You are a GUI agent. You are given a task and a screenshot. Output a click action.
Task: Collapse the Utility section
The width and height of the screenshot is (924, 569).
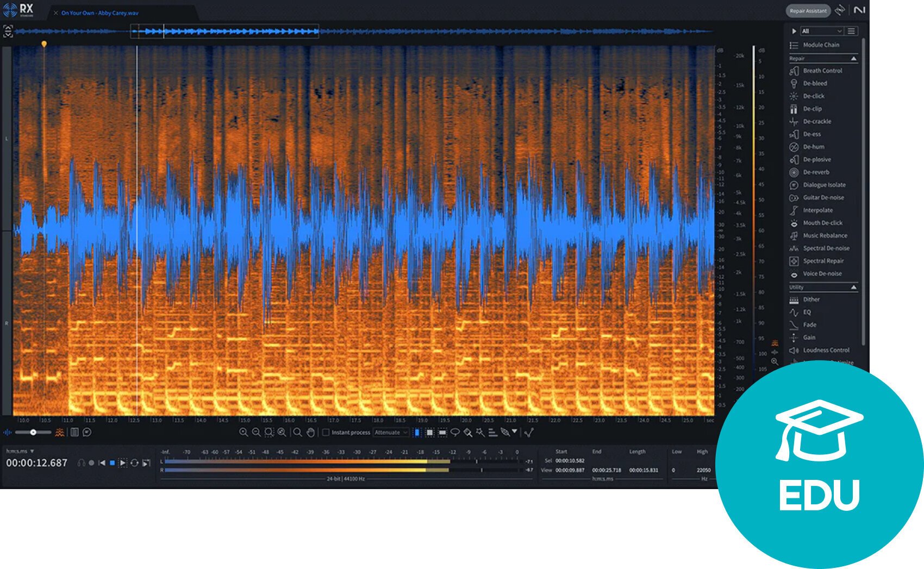[x=853, y=287]
